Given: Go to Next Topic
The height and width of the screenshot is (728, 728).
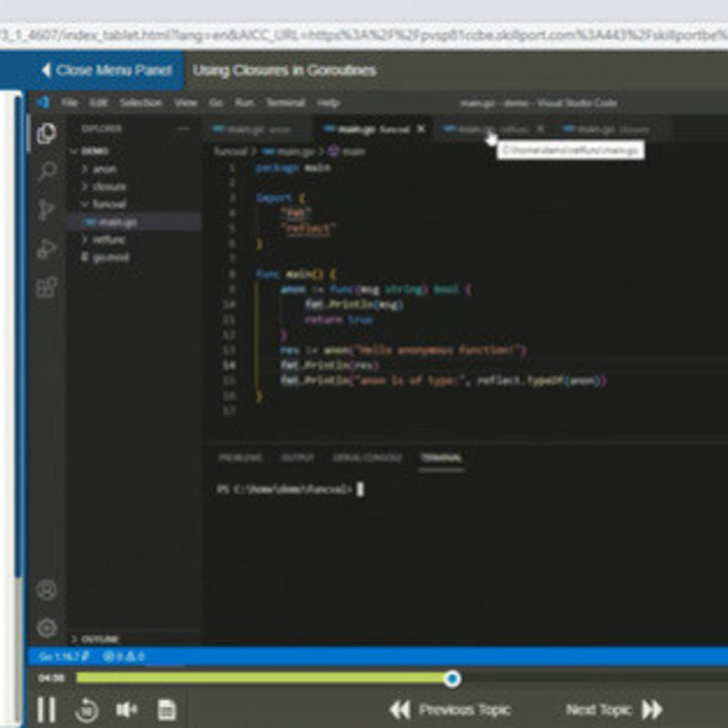Looking at the screenshot, I should click(614, 710).
